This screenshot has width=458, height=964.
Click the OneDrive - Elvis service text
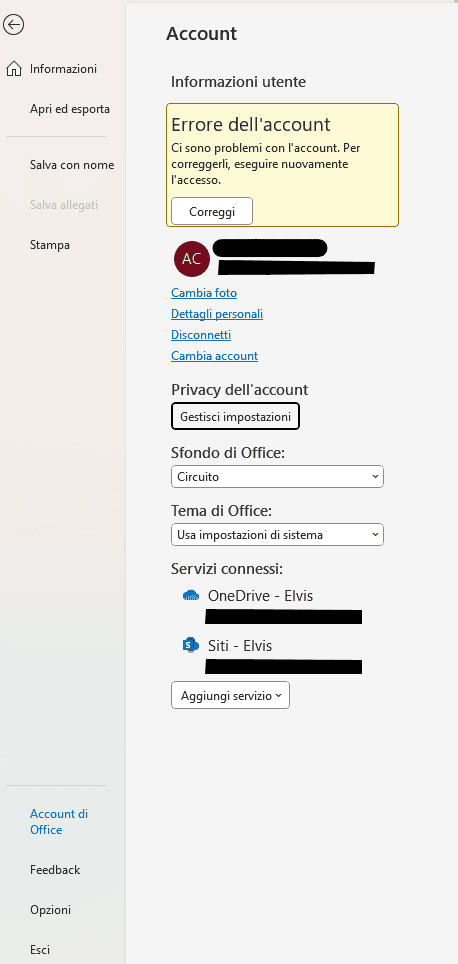pos(261,596)
